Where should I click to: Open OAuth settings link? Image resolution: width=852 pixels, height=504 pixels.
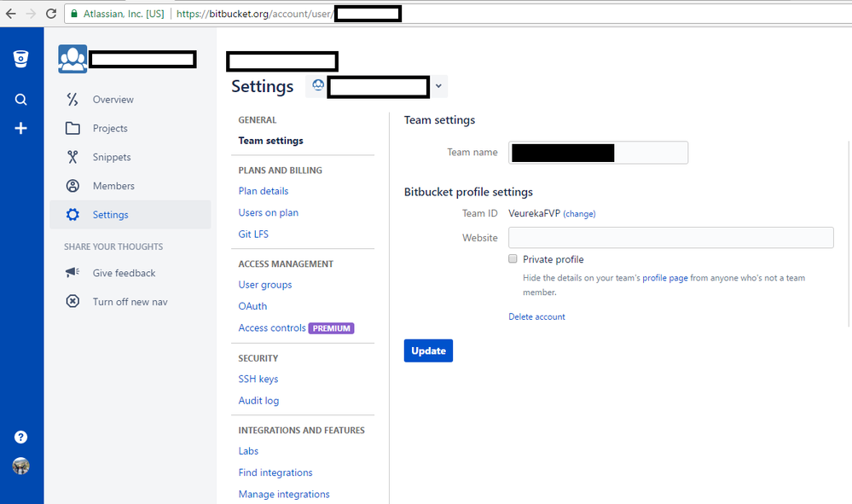pyautogui.click(x=252, y=306)
